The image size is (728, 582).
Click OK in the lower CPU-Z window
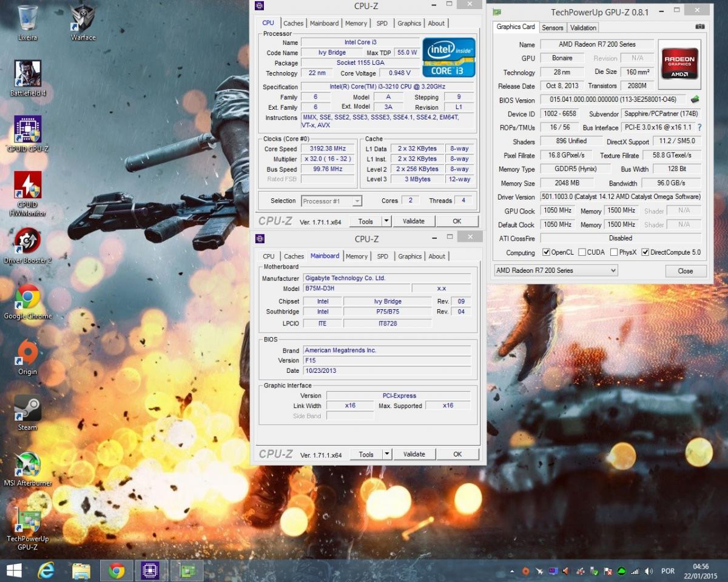(457, 454)
